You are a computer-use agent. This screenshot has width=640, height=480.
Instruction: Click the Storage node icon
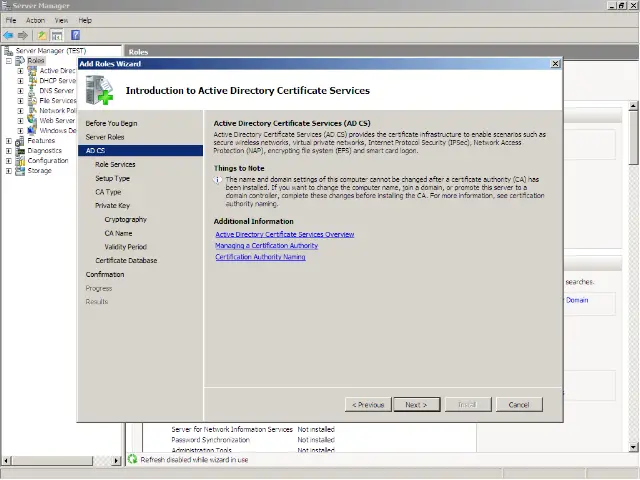[20, 171]
